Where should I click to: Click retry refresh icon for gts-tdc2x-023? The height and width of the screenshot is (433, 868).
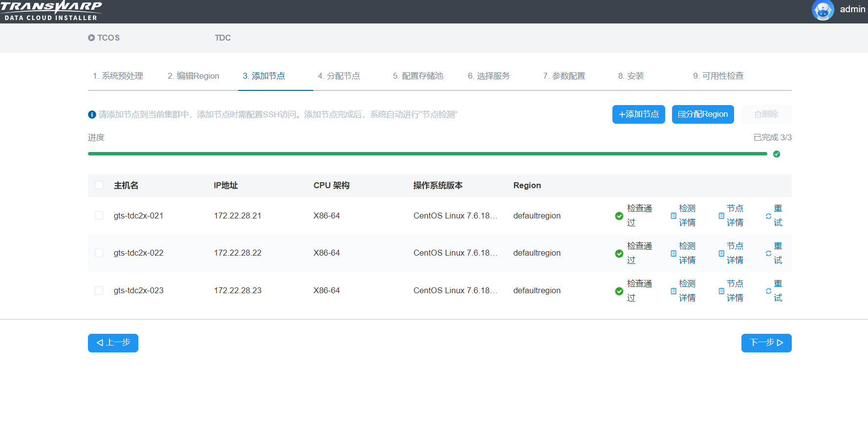click(768, 291)
